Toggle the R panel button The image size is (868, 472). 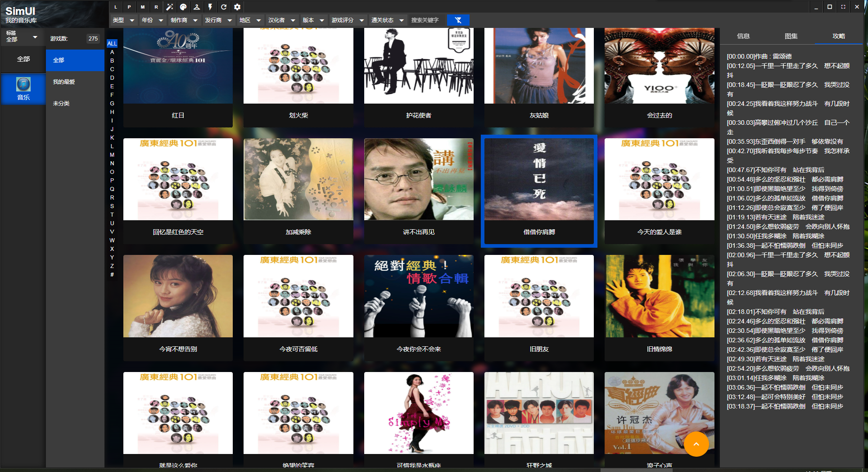pos(156,7)
